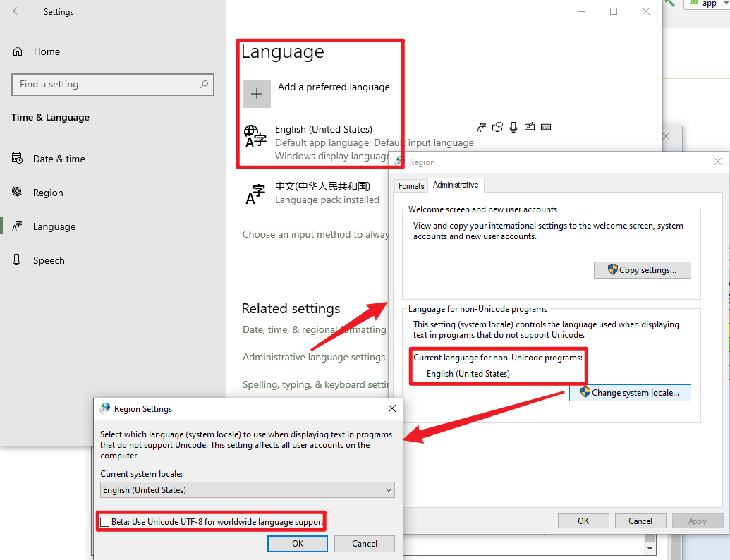Open Date, time, & regional formatting link
730x560 pixels.
coord(315,329)
